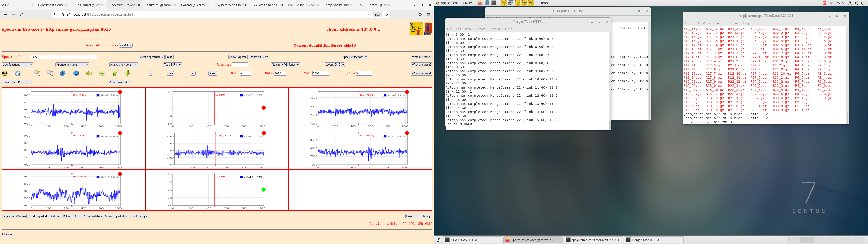Click the green right arrow icon
Screen dimensions: 868x244
[x=101, y=73]
